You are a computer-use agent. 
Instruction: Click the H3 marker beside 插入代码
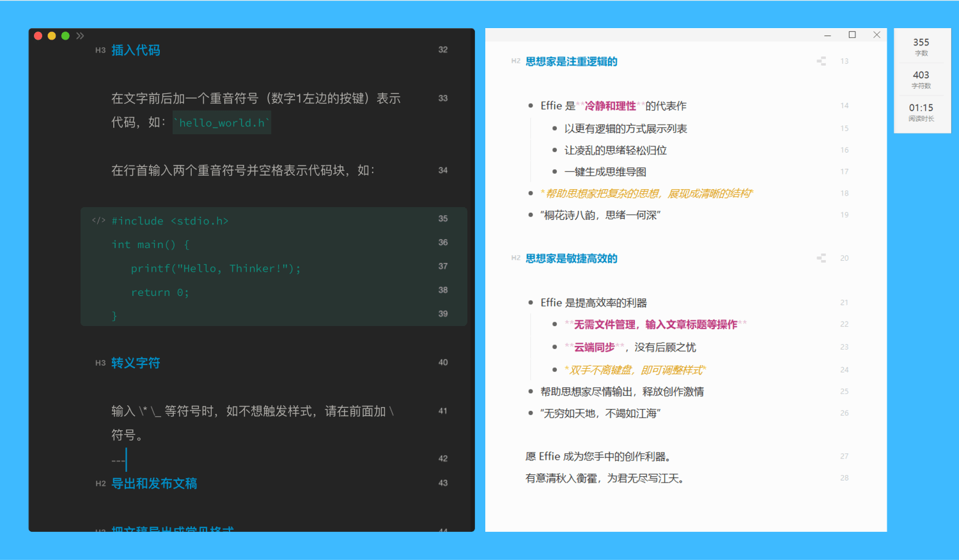100,51
